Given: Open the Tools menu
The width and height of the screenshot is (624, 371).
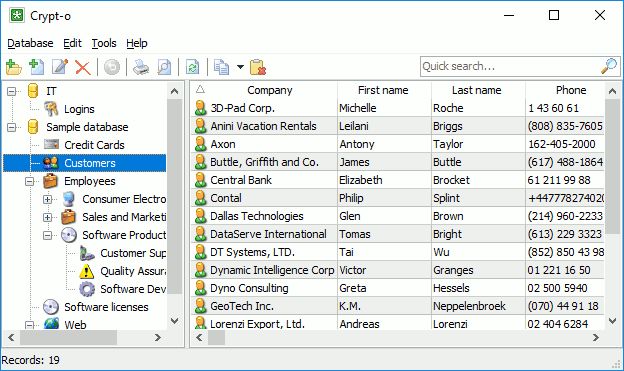Looking at the screenshot, I should (104, 43).
